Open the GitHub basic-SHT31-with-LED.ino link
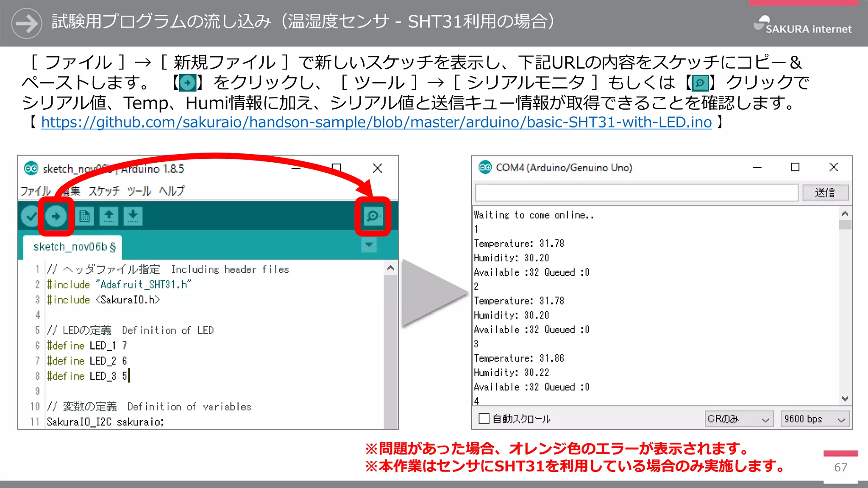The image size is (868, 488). coord(376,122)
